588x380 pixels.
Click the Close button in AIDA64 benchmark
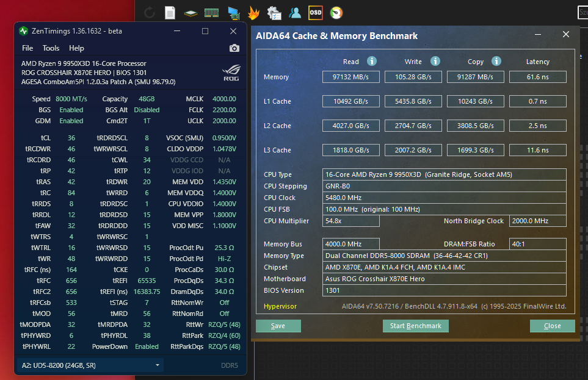click(552, 326)
